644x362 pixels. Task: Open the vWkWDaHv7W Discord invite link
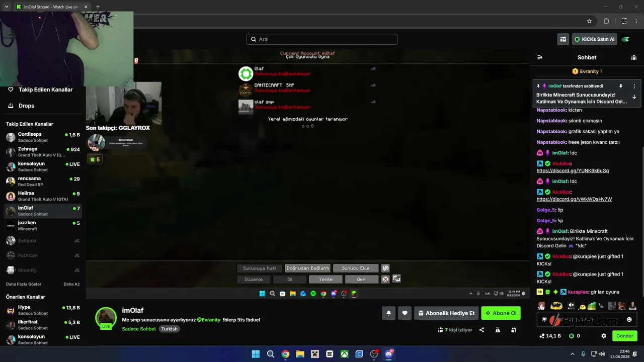click(x=574, y=199)
